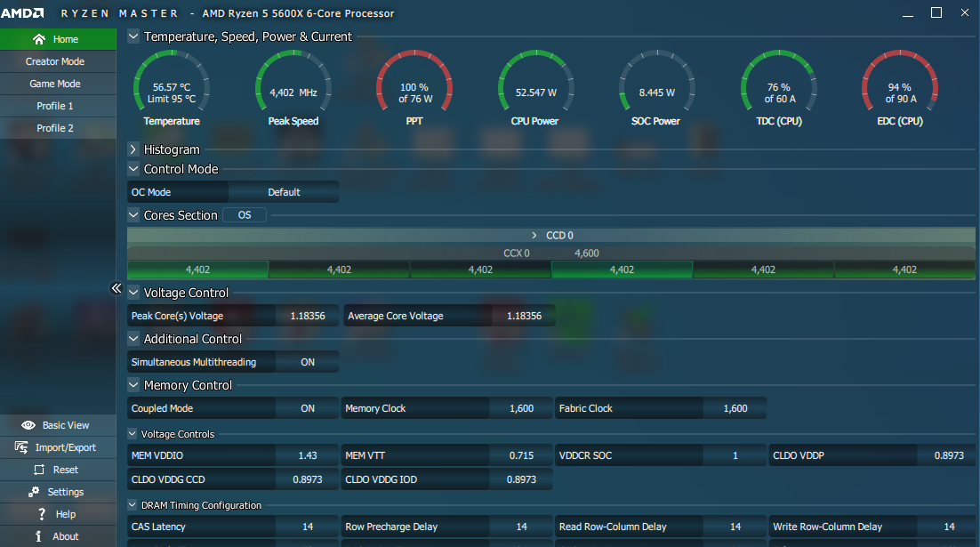Image resolution: width=980 pixels, height=547 pixels.
Task: Click the OC Mode Default value
Action: pyautogui.click(x=284, y=192)
